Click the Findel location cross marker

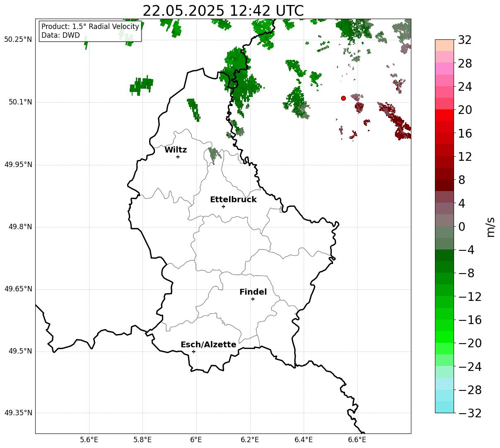[x=253, y=299]
